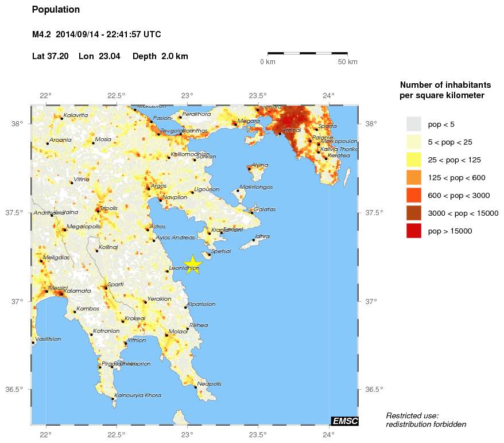Click the gray 'pop < 5' legend swatch
The width and height of the screenshot is (504, 443).
[413, 124]
